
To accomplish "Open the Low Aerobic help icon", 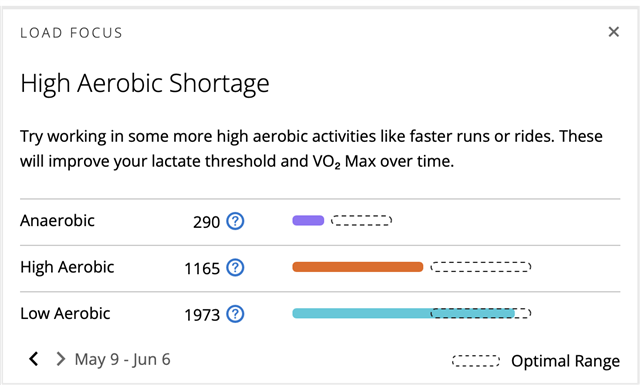I will point(236,314).
